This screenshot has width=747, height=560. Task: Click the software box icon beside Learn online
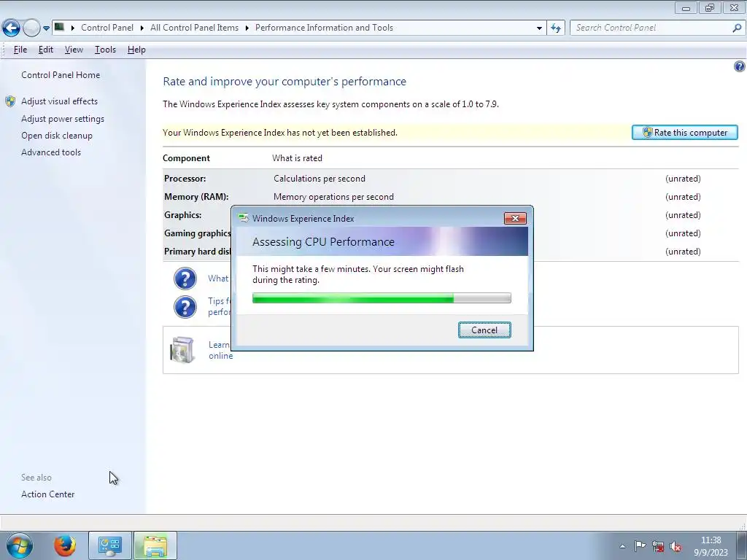(182, 350)
